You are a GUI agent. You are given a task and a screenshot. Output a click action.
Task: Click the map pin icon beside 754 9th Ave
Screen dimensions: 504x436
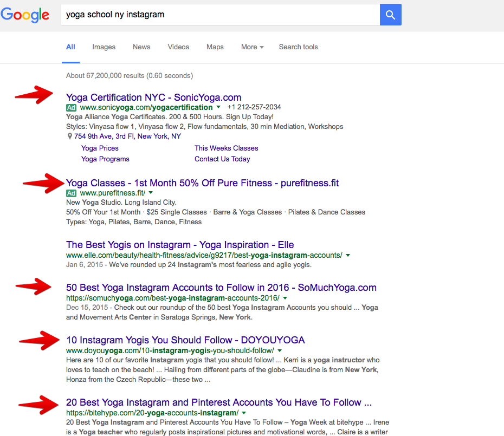(x=69, y=136)
